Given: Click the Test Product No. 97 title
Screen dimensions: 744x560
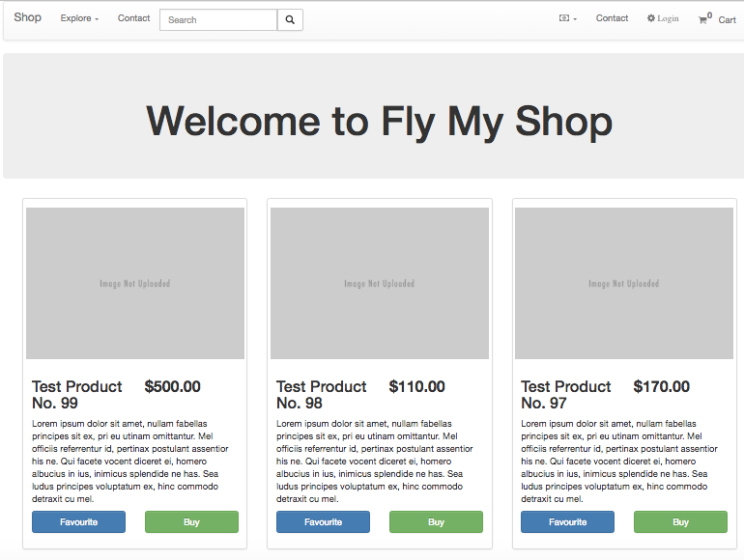Looking at the screenshot, I should [x=565, y=395].
